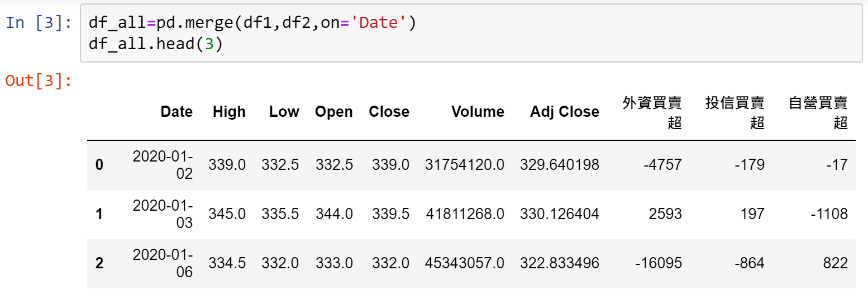Click the Adj Close column header
This screenshot has width=868, height=294.
(565, 112)
